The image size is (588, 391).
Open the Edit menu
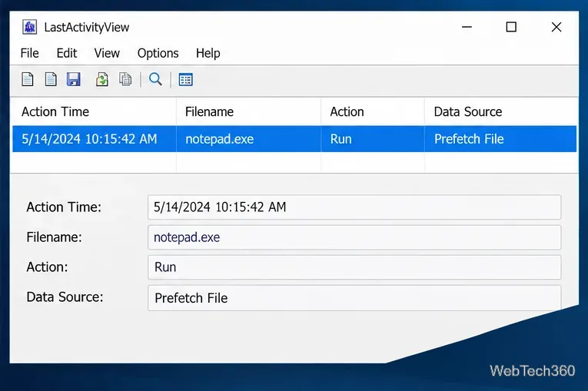[x=67, y=53]
